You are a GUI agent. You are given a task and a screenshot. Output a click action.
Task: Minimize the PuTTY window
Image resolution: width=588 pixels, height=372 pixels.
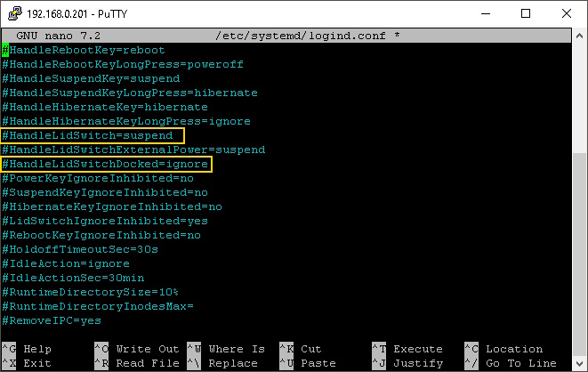(487, 13)
